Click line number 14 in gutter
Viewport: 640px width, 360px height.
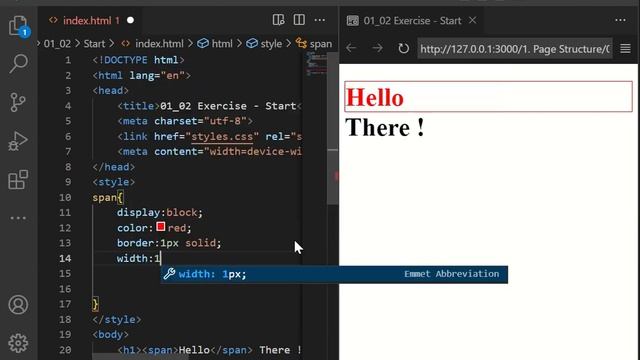pyautogui.click(x=65, y=258)
